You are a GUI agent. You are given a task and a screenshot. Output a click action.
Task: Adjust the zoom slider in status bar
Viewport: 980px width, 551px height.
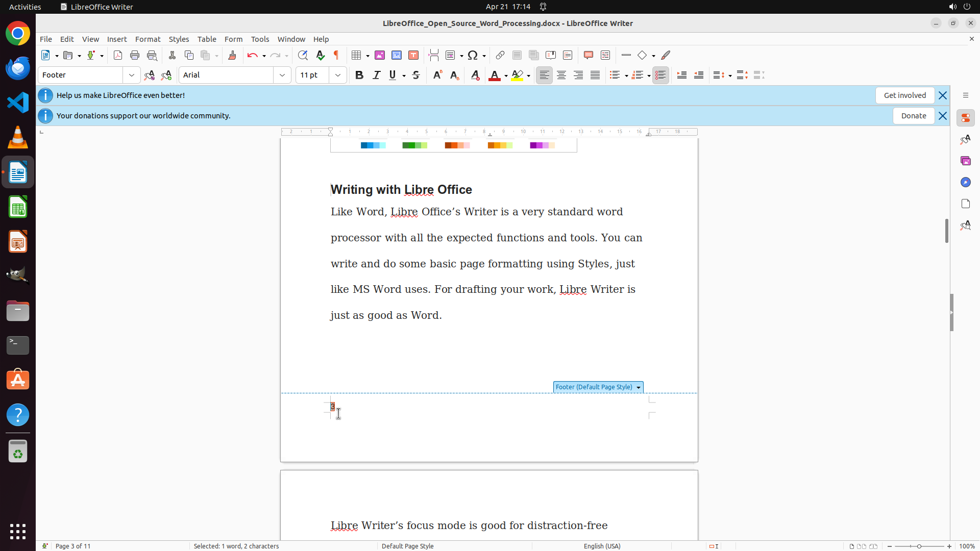[x=919, y=546]
